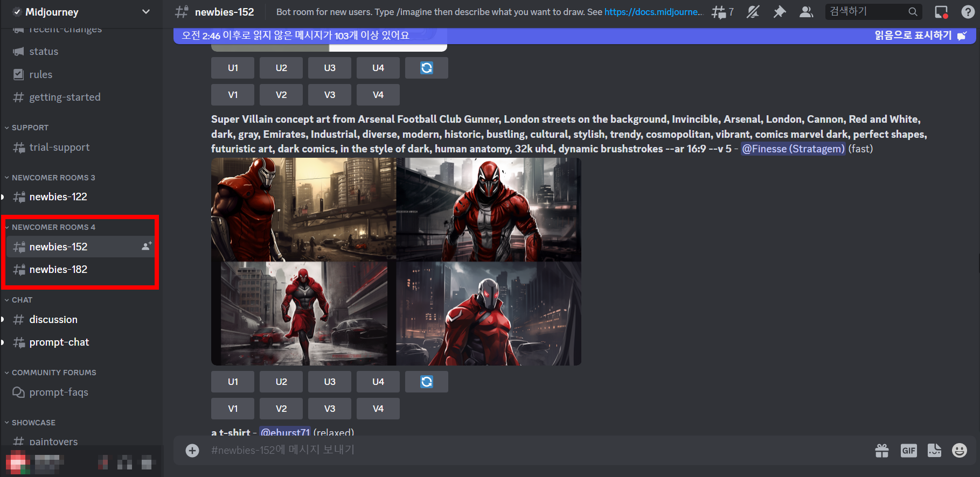Open the GIF picker
The height and width of the screenshot is (477, 980).
click(x=908, y=451)
